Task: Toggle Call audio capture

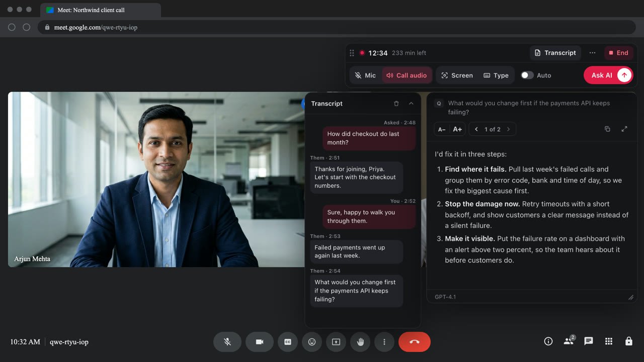Action: click(x=407, y=75)
